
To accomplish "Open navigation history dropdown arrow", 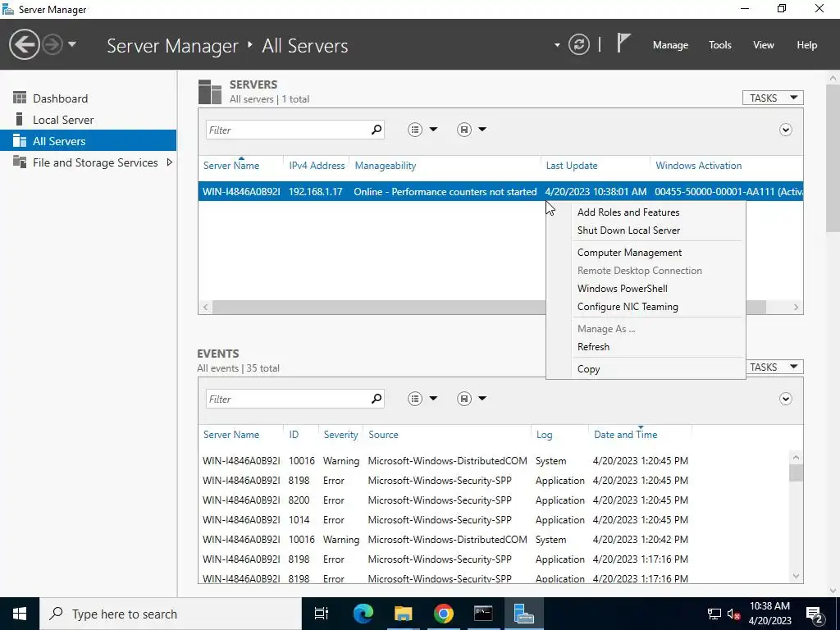I will (72, 44).
